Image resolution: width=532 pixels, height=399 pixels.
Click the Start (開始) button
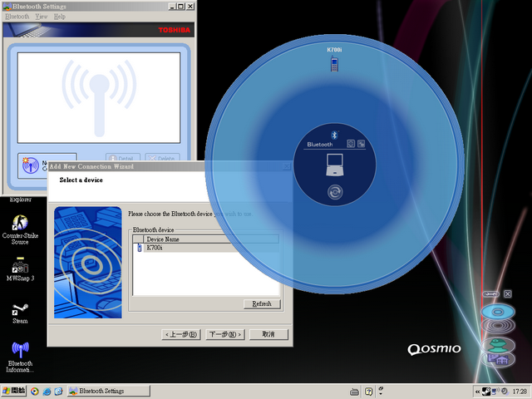tap(13, 391)
